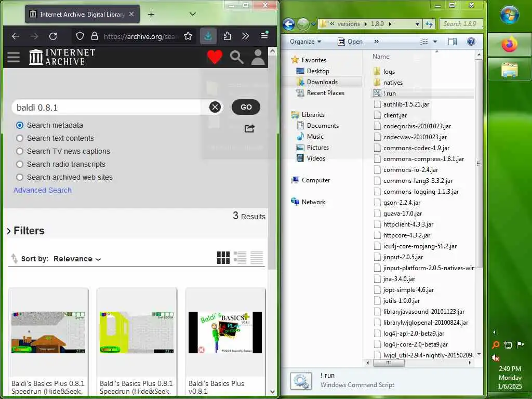Select Search metadata radio option
Image resolution: width=532 pixels, height=399 pixels.
(x=20, y=125)
